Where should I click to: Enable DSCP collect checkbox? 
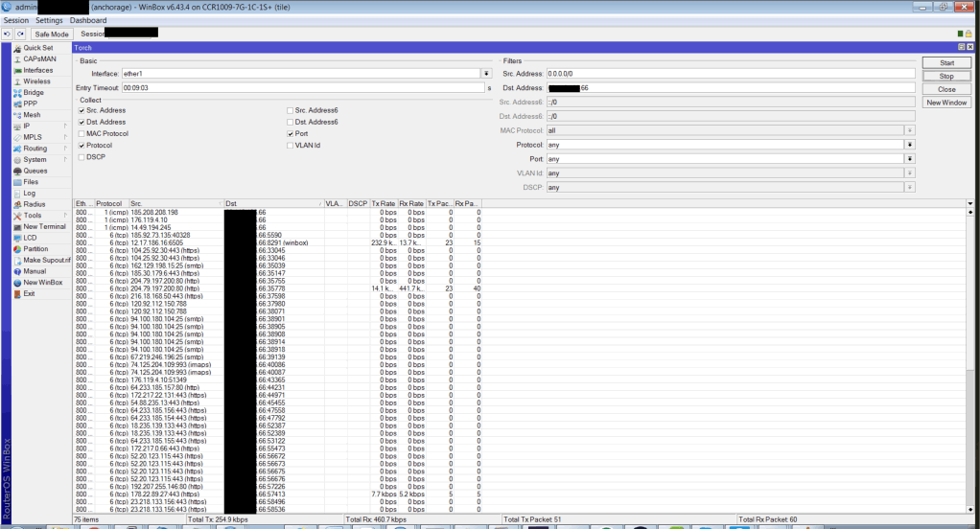click(82, 157)
